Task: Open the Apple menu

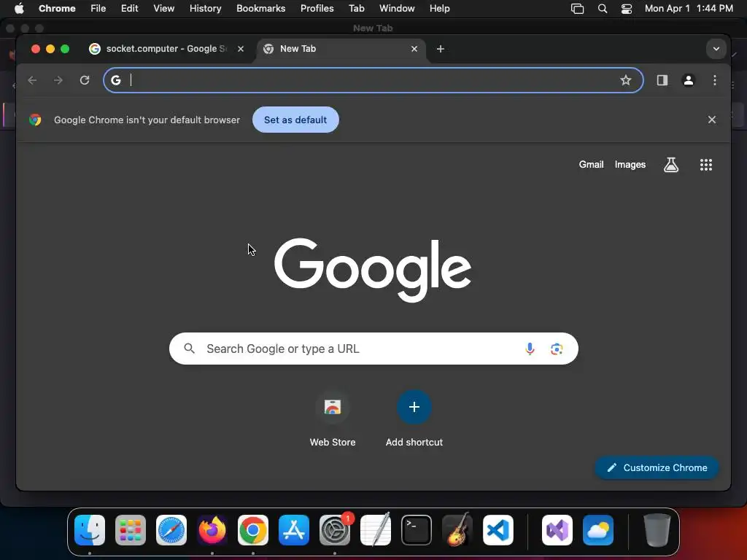Action: click(x=19, y=8)
